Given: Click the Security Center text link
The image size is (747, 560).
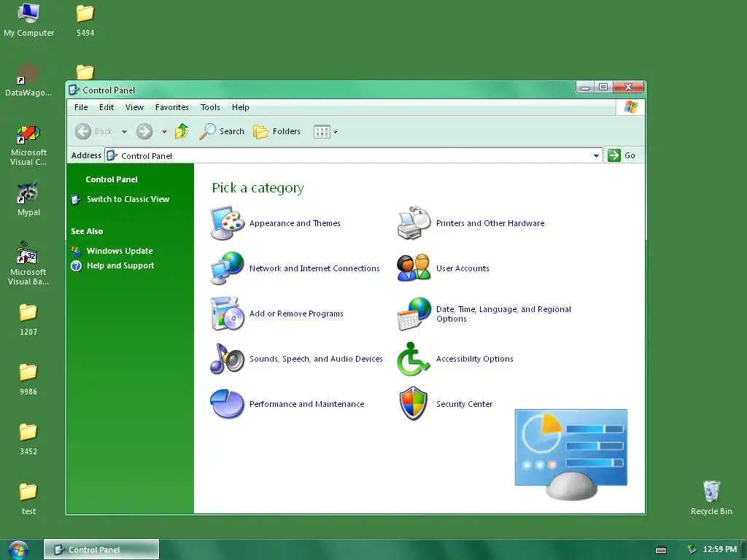Looking at the screenshot, I should click(x=465, y=404).
